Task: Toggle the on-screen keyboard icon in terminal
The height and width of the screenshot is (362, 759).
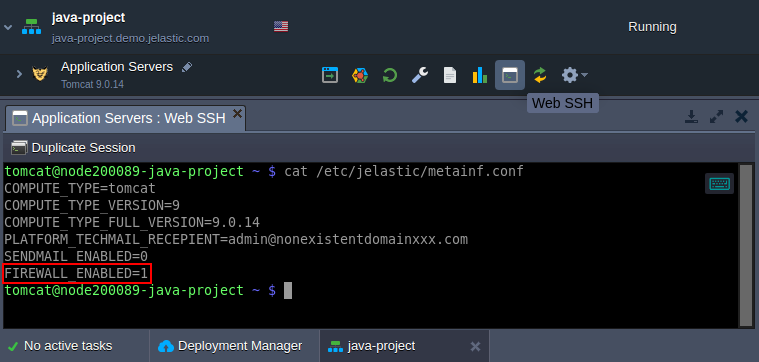Action: point(719,183)
